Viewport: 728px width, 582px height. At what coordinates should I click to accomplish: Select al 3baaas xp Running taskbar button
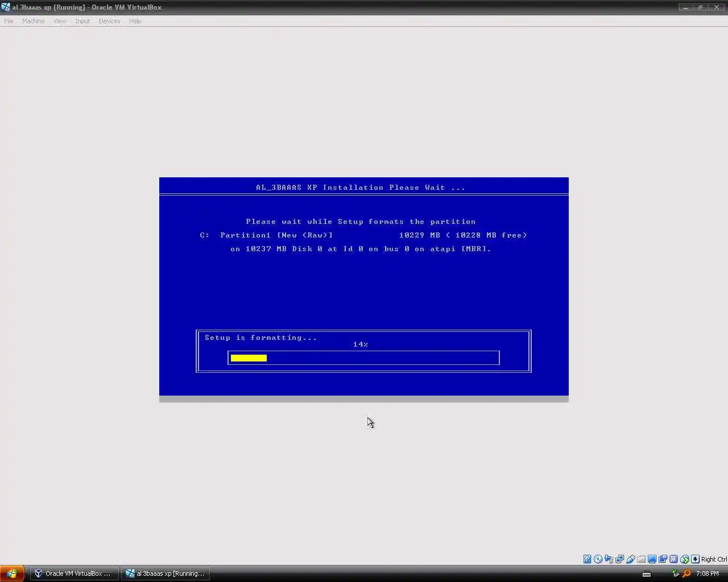pyautogui.click(x=166, y=573)
